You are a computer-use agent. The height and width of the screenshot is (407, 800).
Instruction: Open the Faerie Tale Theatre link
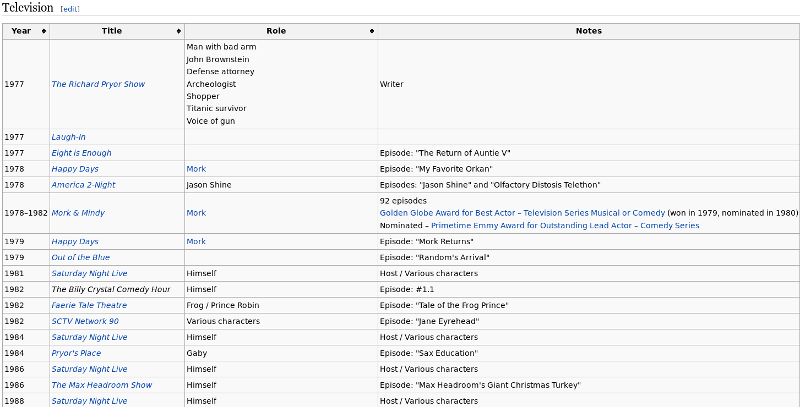coord(89,305)
